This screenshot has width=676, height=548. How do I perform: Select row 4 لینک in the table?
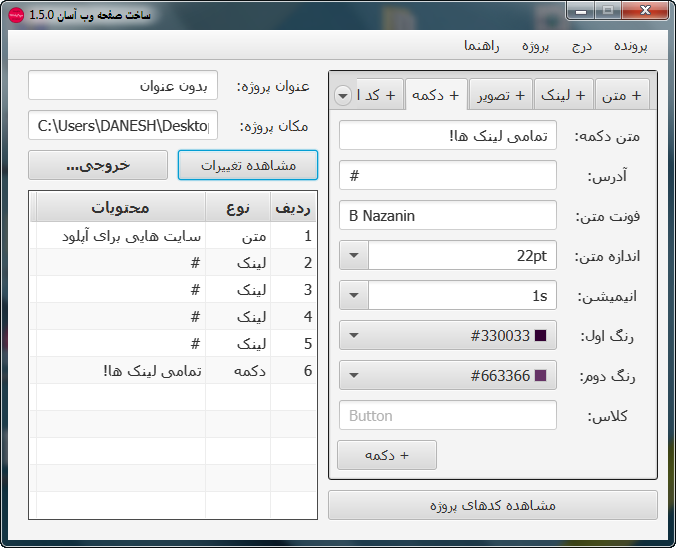click(173, 316)
